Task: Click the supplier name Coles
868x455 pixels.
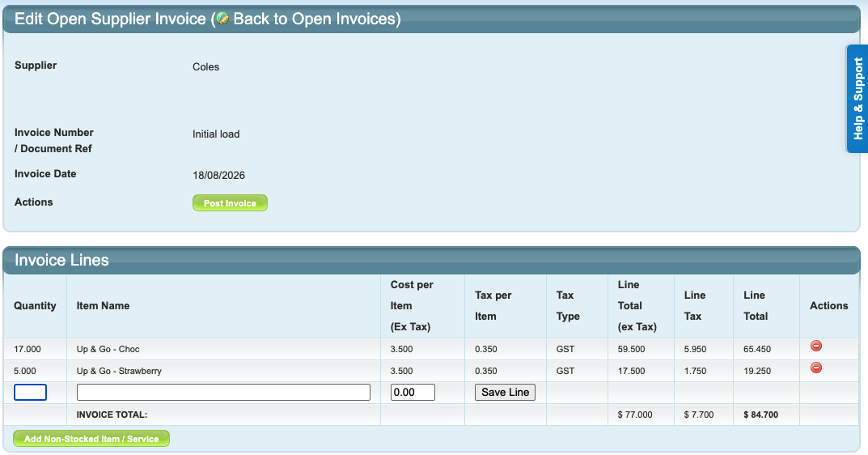Action: [x=206, y=67]
